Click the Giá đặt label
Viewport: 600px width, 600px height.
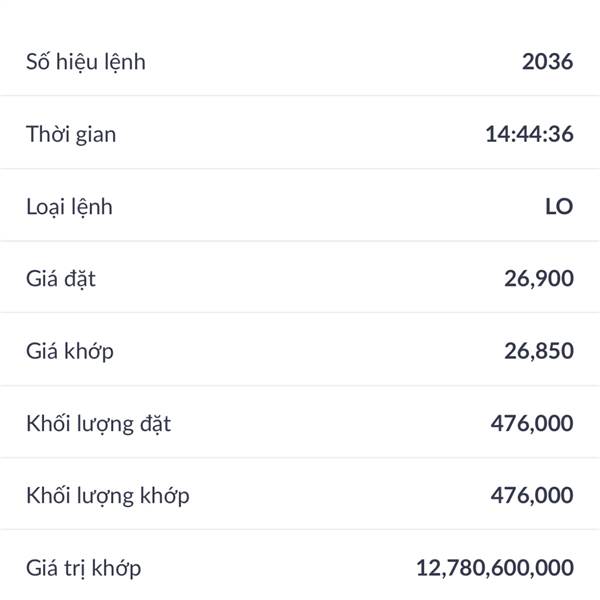pyautogui.click(x=60, y=279)
